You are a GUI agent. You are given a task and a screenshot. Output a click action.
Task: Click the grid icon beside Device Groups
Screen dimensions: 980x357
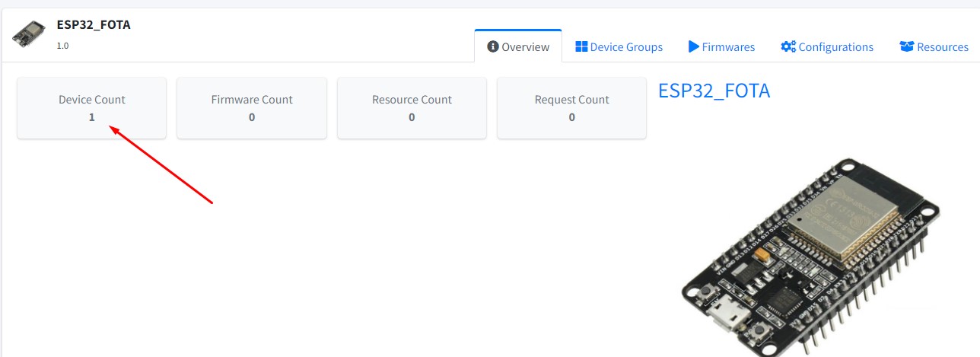(x=581, y=47)
